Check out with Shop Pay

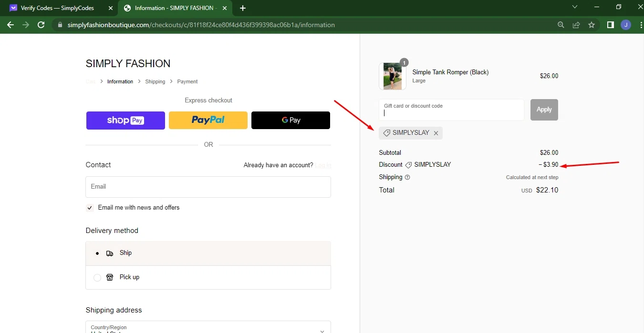tap(125, 121)
